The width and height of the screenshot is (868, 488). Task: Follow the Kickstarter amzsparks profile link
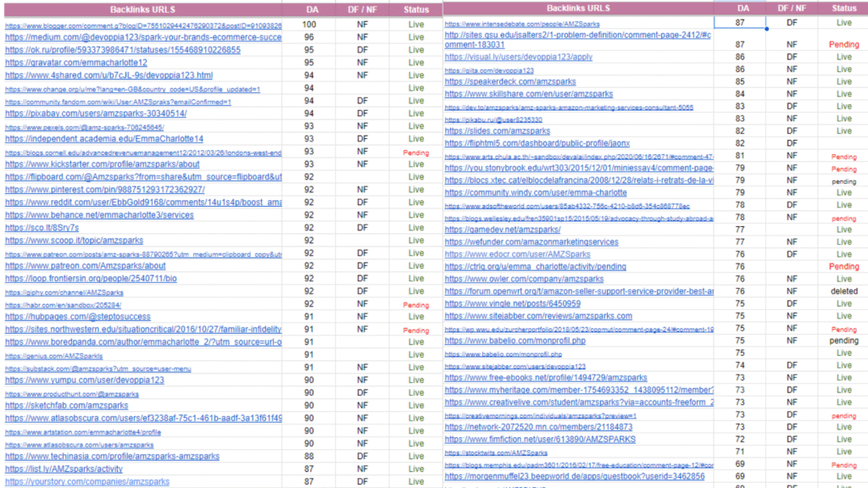[103, 164]
